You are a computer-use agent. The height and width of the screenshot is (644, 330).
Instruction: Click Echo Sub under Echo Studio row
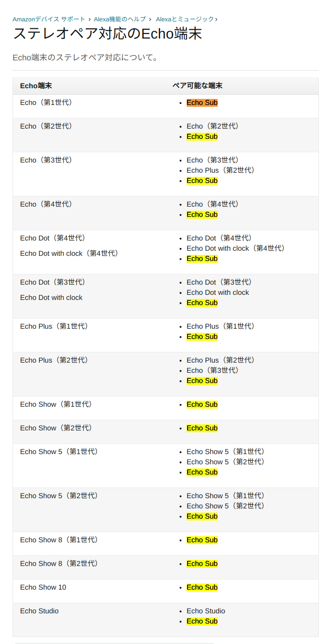pyautogui.click(x=202, y=621)
